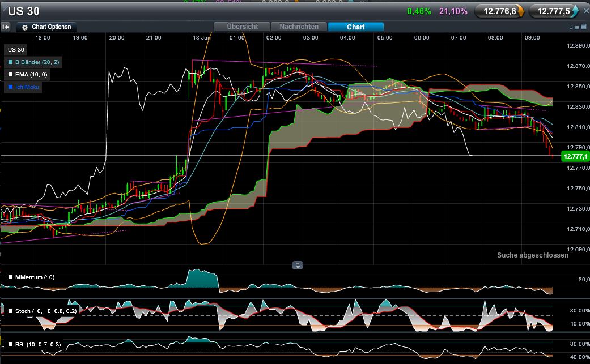Open the Übersicht tab

click(243, 27)
